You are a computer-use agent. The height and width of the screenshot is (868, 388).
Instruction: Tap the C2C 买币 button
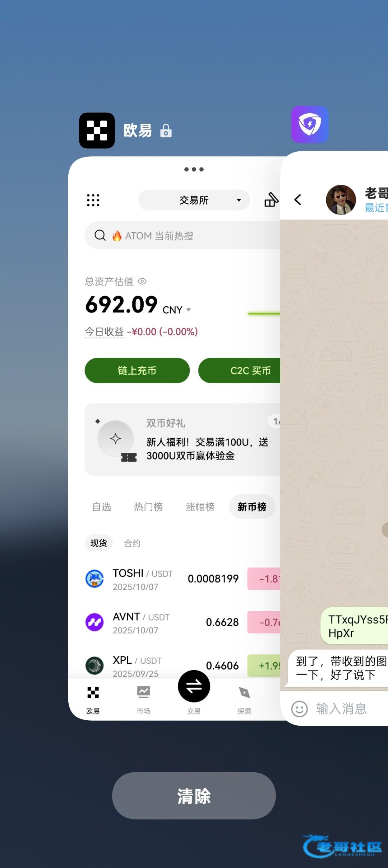(x=240, y=370)
